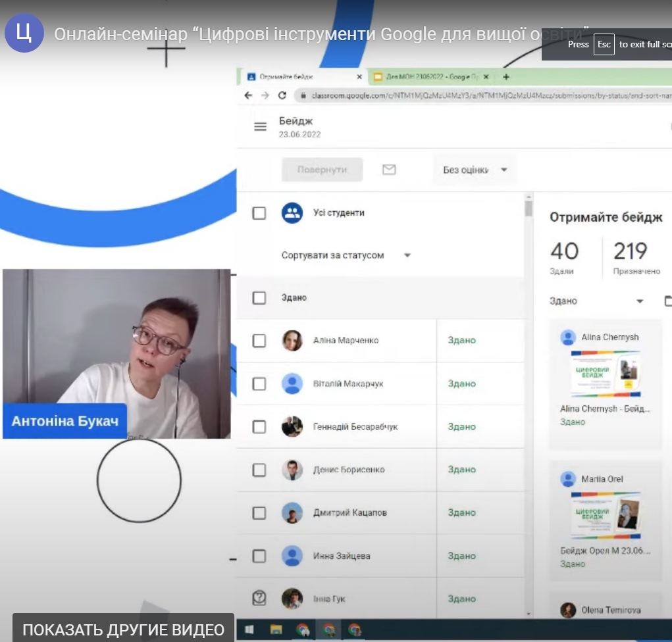Click the browser reload icon

coord(282,95)
